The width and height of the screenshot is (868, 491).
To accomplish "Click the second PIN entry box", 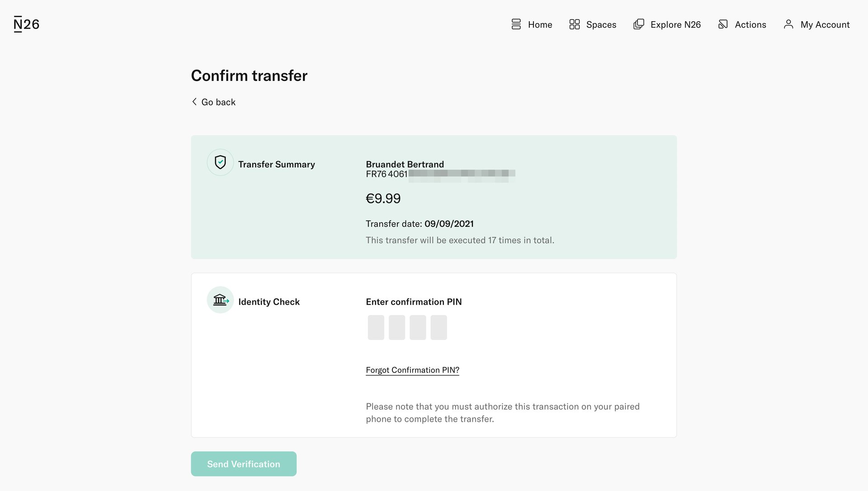I will pos(396,327).
